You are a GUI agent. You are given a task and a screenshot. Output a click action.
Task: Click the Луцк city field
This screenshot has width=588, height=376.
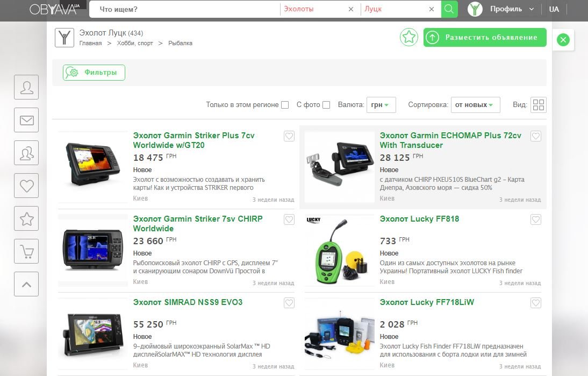[394, 9]
